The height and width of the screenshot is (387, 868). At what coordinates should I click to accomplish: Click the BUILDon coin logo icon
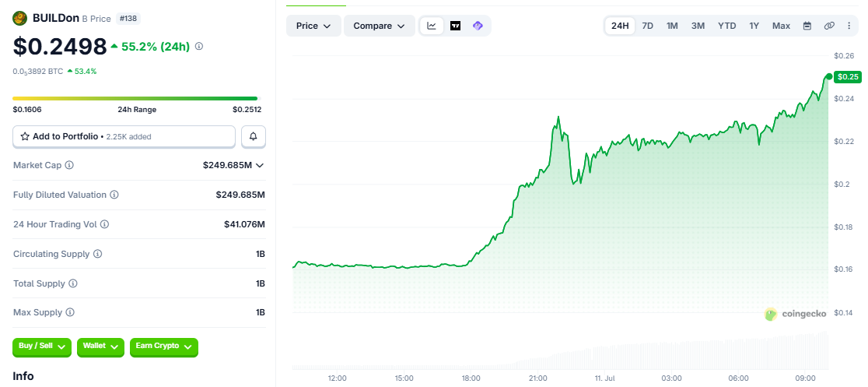[20, 18]
